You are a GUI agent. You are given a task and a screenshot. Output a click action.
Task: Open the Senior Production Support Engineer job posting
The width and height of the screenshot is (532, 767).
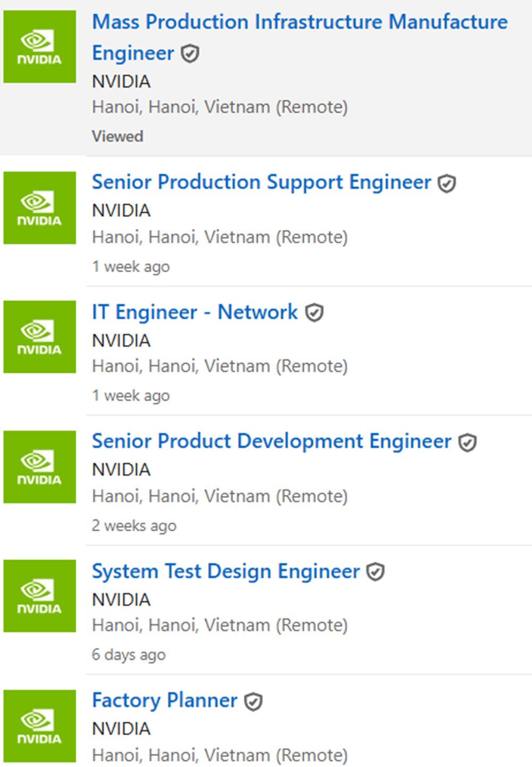(x=261, y=182)
